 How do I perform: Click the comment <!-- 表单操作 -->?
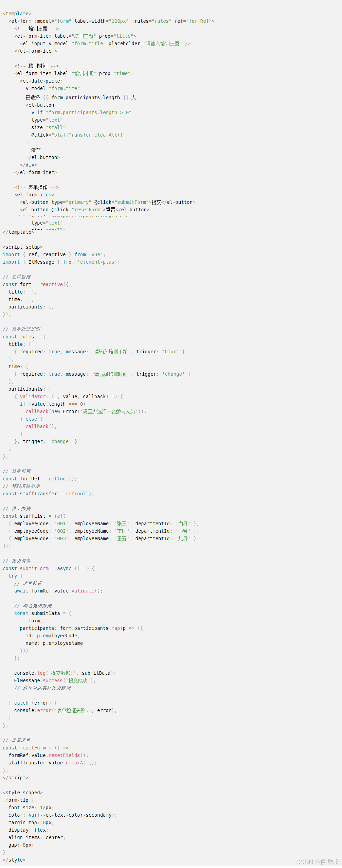36,187
